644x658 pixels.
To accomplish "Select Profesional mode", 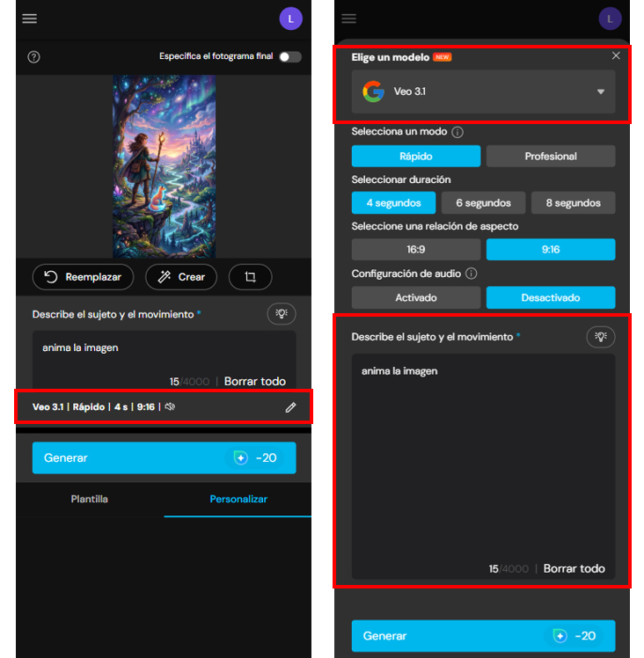I will pos(551,156).
